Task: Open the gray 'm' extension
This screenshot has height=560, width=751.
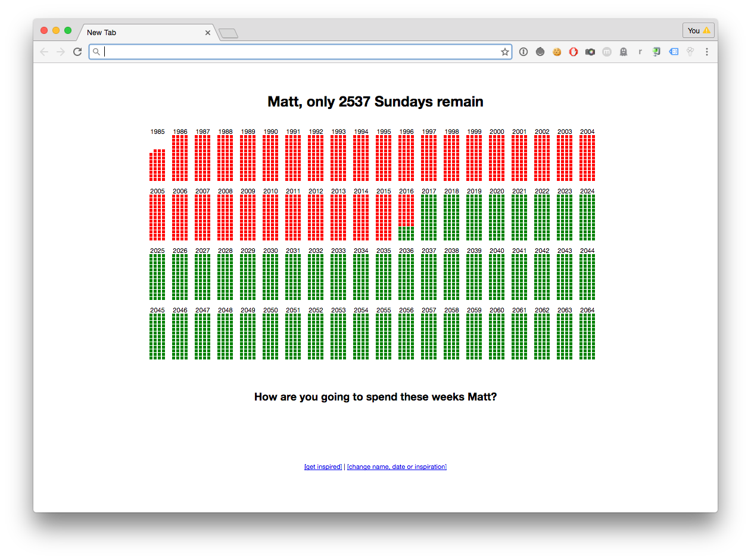Action: point(607,52)
